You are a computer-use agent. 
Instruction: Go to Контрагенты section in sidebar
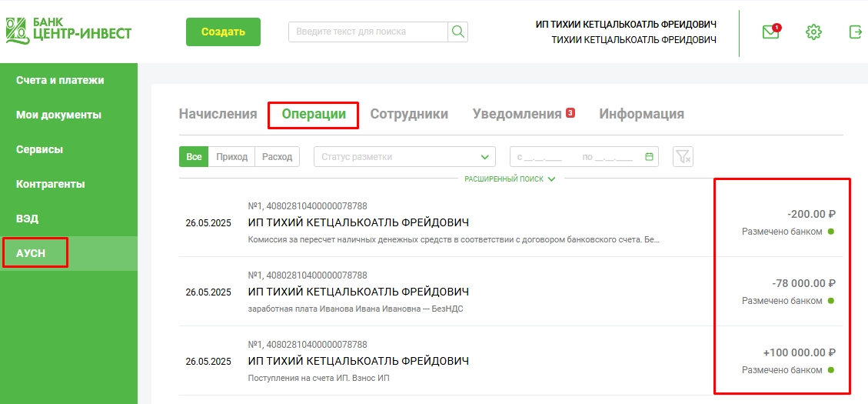coord(50,184)
